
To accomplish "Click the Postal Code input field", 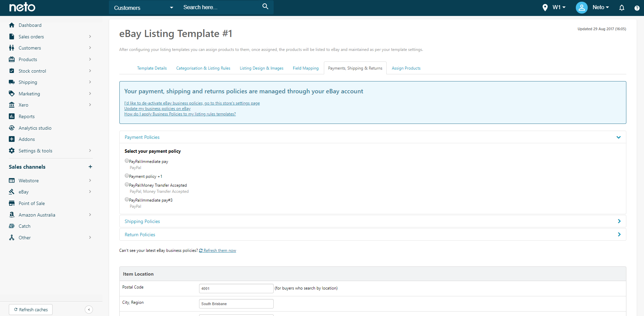I will click(x=236, y=289).
